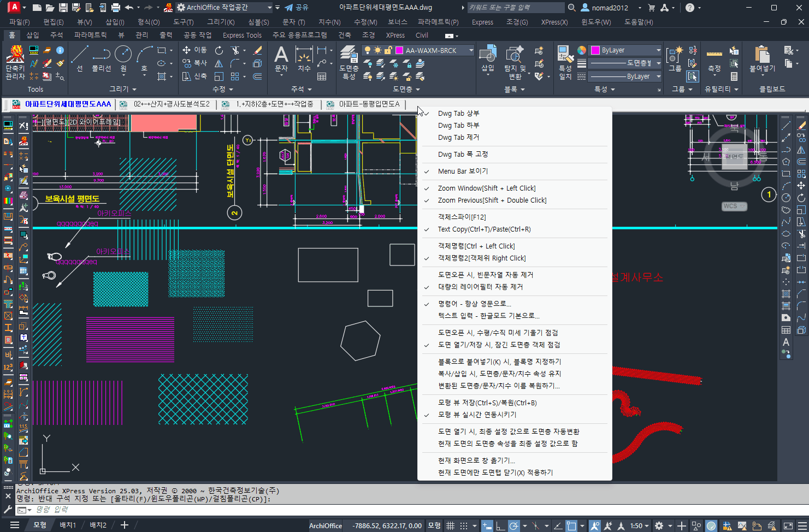
Task: Toggle 'Dwg Tab 상부' option
Action: click(x=458, y=114)
